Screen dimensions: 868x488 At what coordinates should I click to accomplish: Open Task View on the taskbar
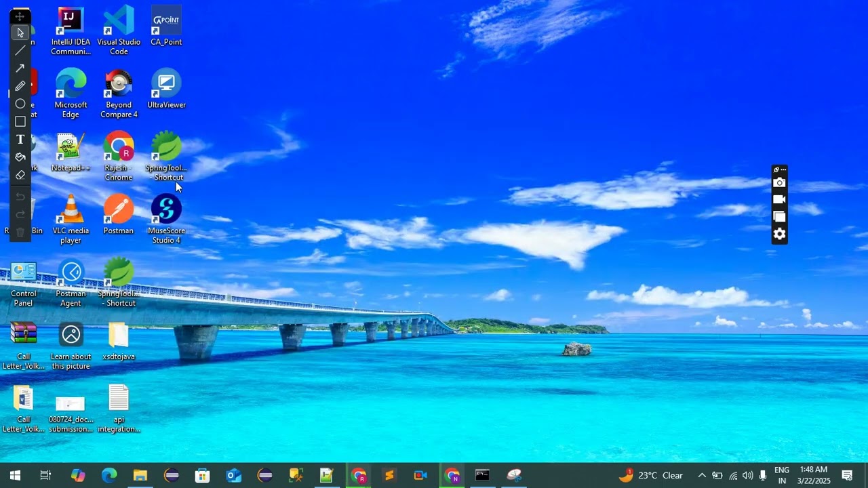[x=45, y=475]
